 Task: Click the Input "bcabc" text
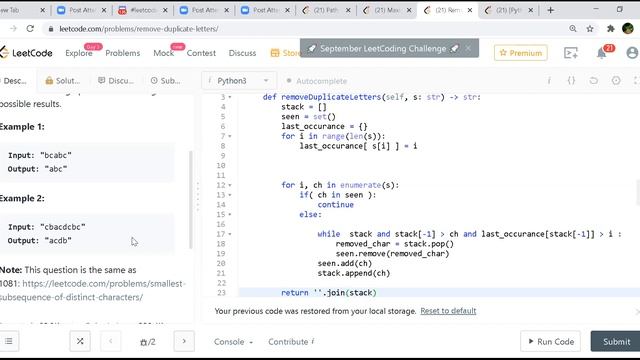[x=40, y=156]
